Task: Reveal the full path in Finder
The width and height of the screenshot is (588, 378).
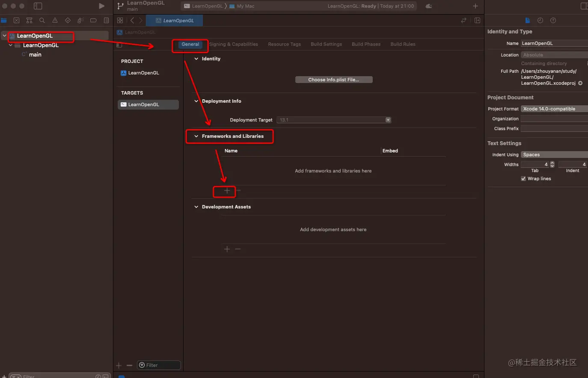Action: (580, 83)
